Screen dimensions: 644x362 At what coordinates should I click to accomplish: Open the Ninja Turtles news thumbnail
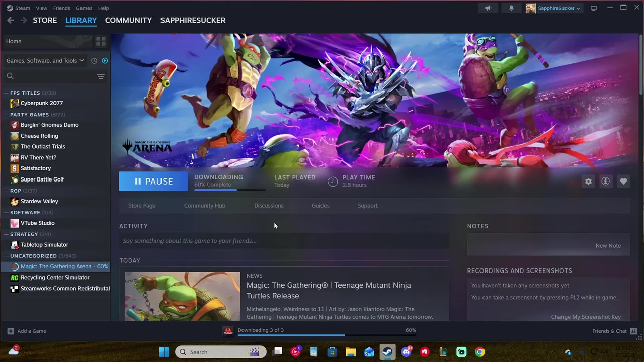click(182, 296)
